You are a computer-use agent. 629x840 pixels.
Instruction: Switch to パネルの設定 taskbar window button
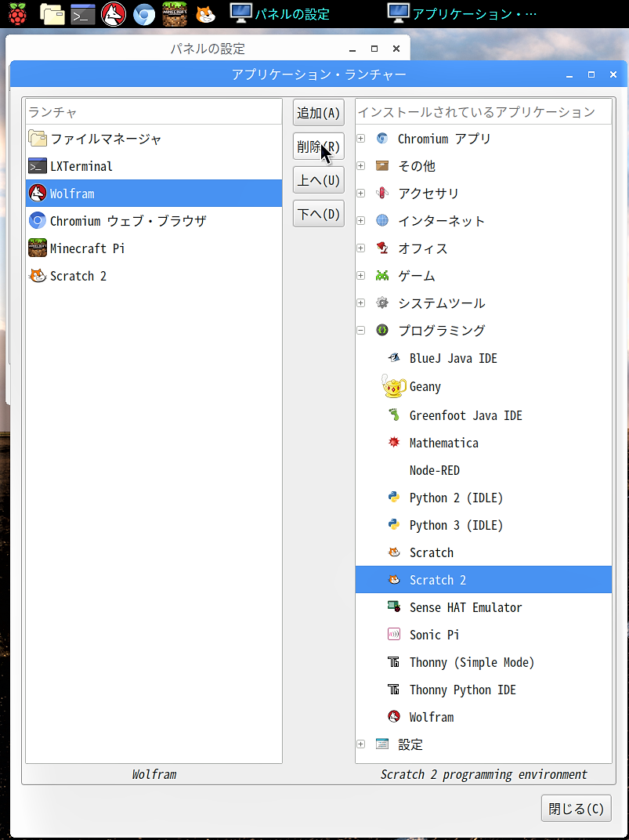pos(280,13)
